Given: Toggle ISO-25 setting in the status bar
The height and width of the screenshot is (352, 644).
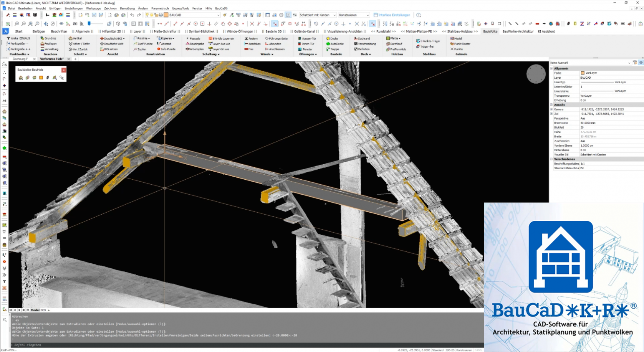Looking at the screenshot, I should [450, 350].
